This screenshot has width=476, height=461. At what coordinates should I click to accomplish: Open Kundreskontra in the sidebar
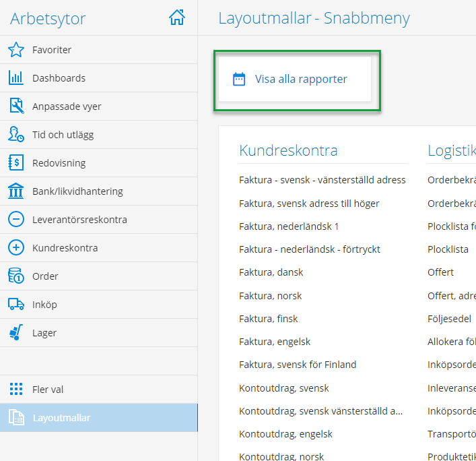(99, 247)
